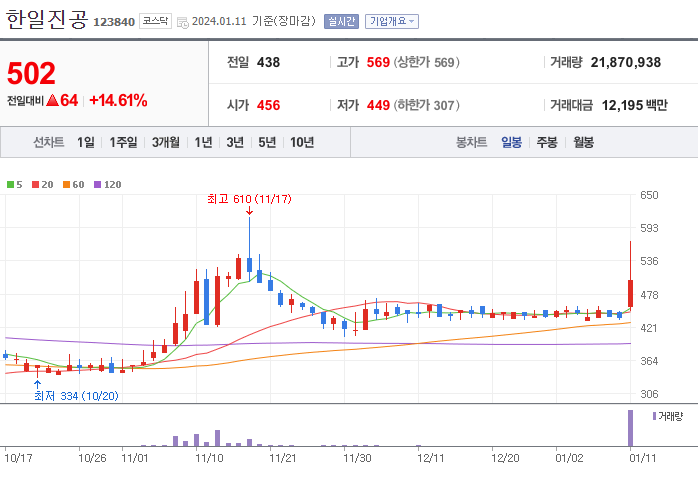Open the 기업개요 dropdown
698x484 pixels.
tap(392, 21)
